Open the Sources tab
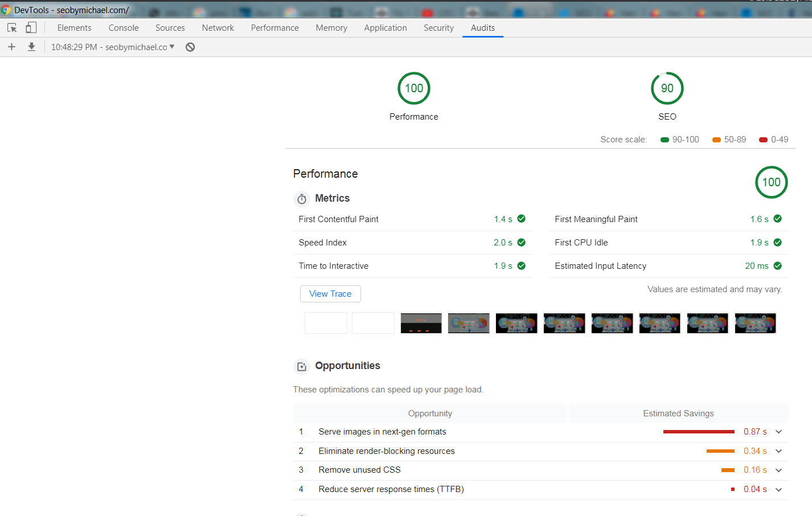This screenshot has height=516, width=812. click(x=170, y=27)
